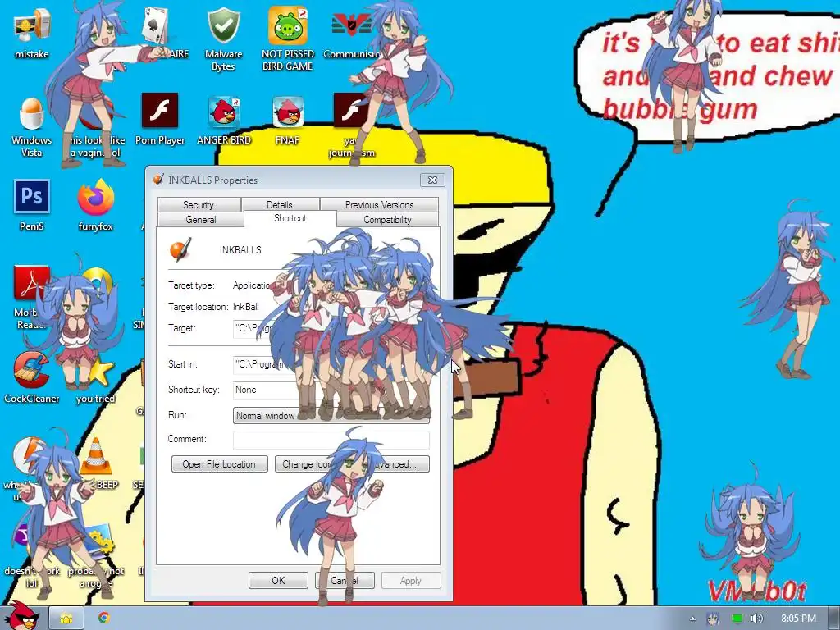Click the green tray status icon
The image size is (840, 630).
click(737, 619)
